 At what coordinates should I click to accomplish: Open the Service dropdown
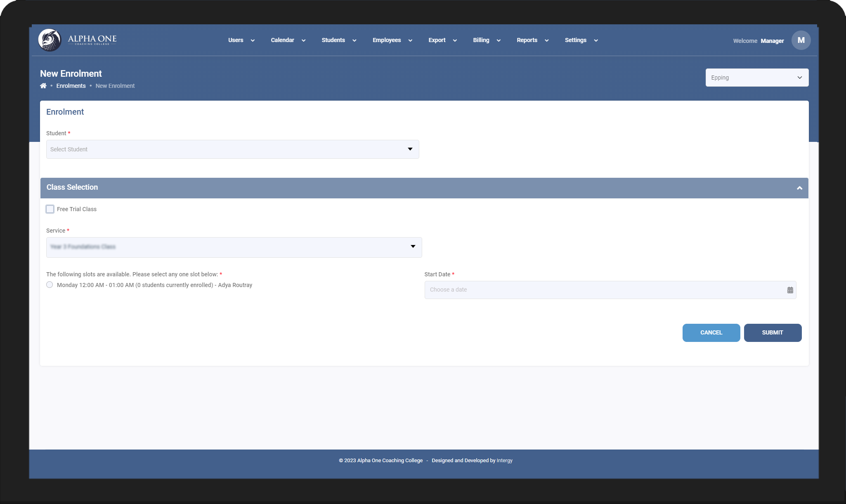pos(234,247)
